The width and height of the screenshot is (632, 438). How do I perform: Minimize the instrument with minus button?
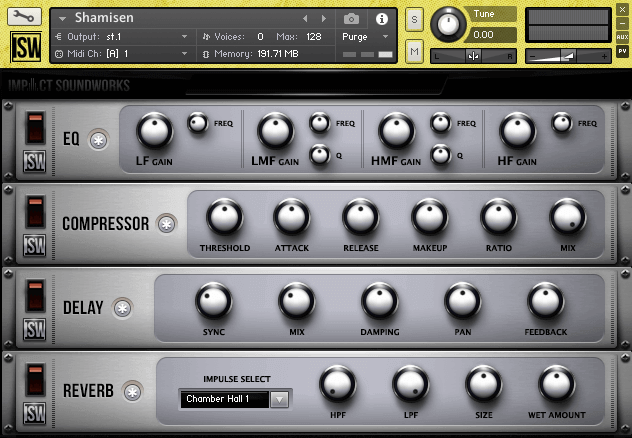(x=622, y=23)
